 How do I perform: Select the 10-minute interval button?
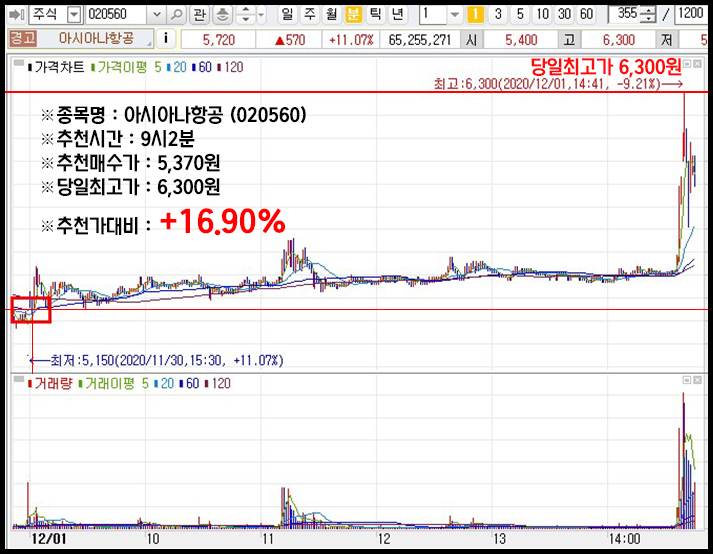coord(542,14)
